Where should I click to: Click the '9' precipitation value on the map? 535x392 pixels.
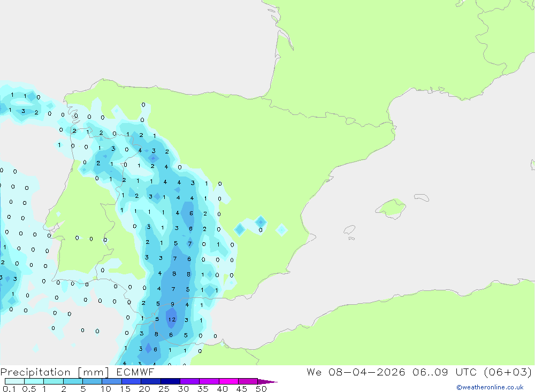(172, 304)
